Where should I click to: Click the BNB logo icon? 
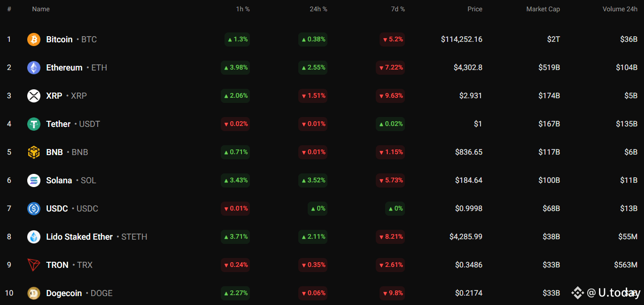34,152
